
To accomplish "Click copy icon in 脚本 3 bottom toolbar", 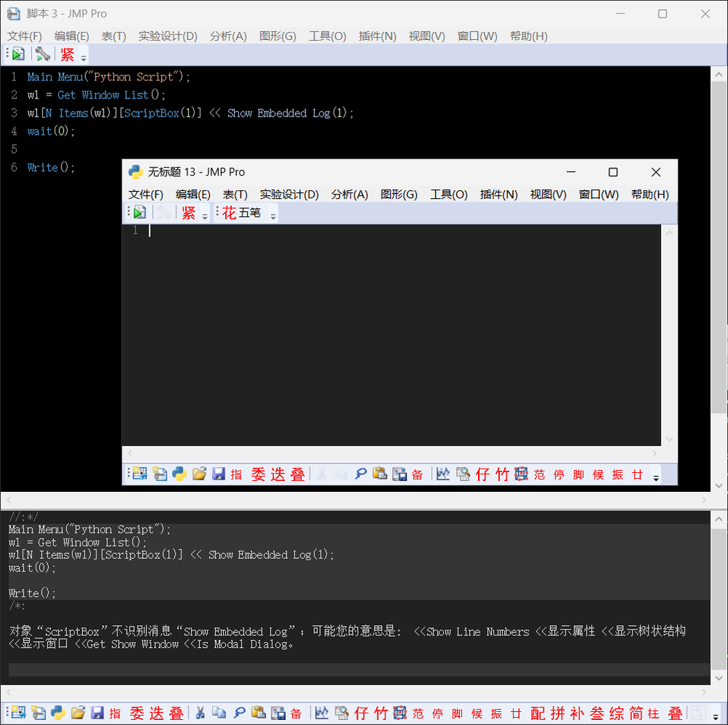I will click(x=219, y=713).
